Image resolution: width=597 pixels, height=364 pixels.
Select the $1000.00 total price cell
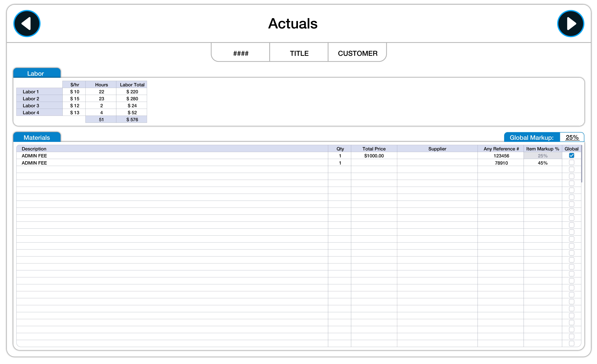374,156
